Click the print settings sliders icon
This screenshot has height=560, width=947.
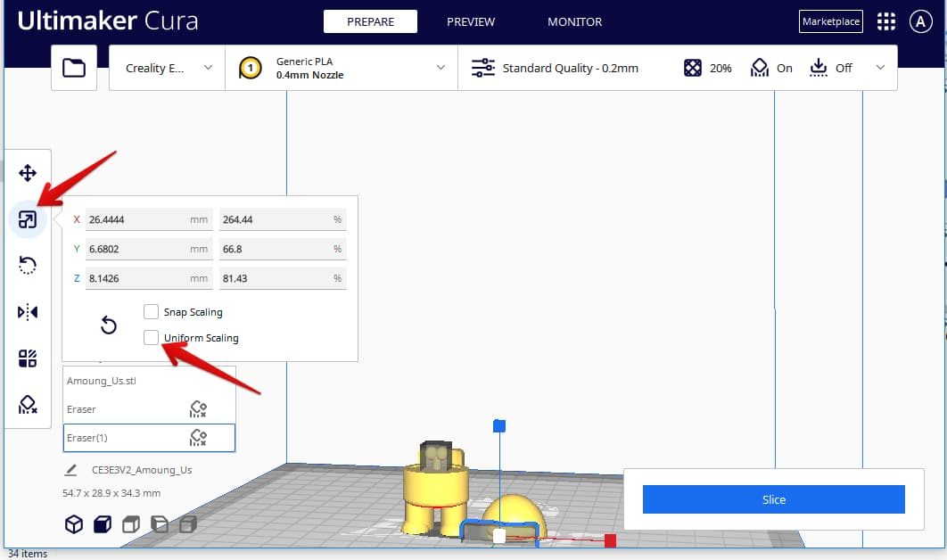tap(482, 68)
